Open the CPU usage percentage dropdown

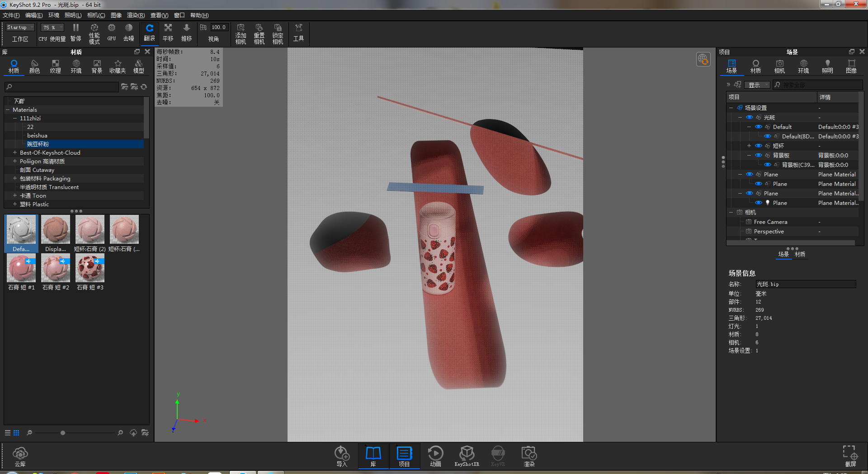tap(52, 27)
